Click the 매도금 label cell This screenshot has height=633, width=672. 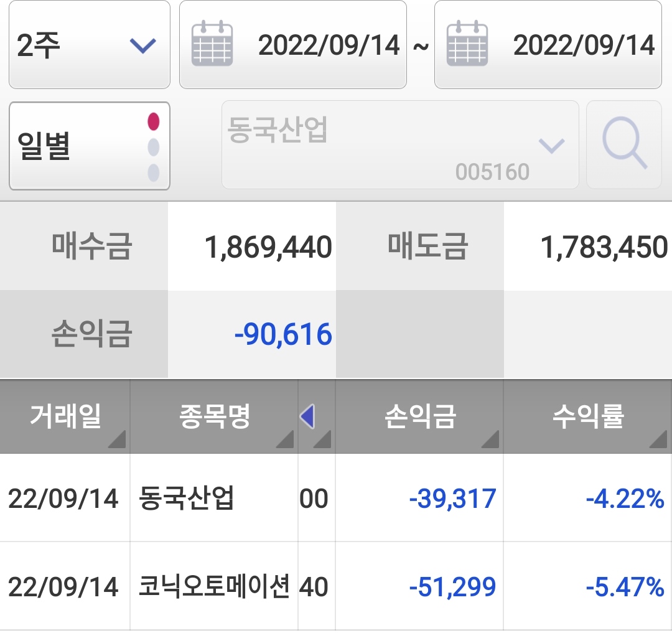[x=420, y=246]
